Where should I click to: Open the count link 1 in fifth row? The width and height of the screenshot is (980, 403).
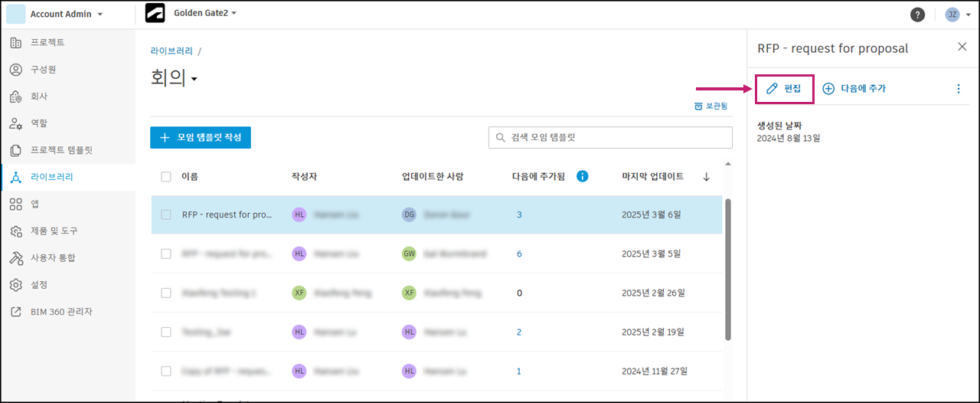[519, 371]
